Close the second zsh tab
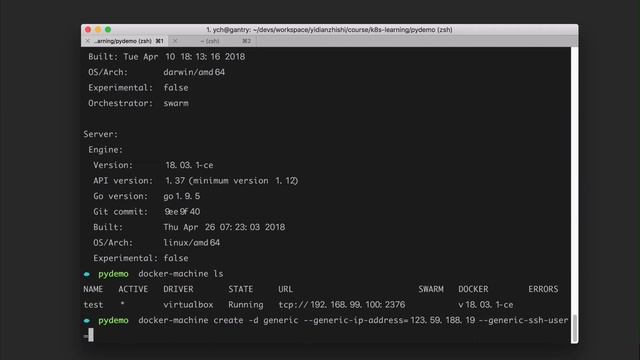This screenshot has width=640, height=360. [x=175, y=41]
